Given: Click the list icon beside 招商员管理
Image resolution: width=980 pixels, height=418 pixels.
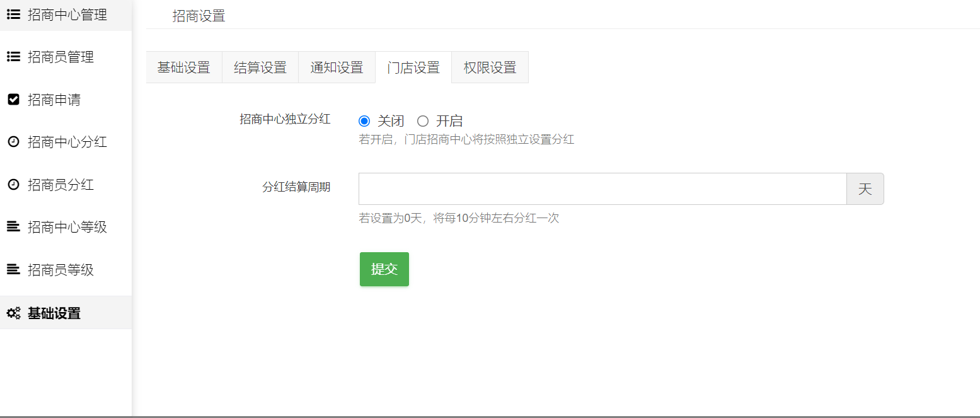Looking at the screenshot, I should (x=13, y=57).
